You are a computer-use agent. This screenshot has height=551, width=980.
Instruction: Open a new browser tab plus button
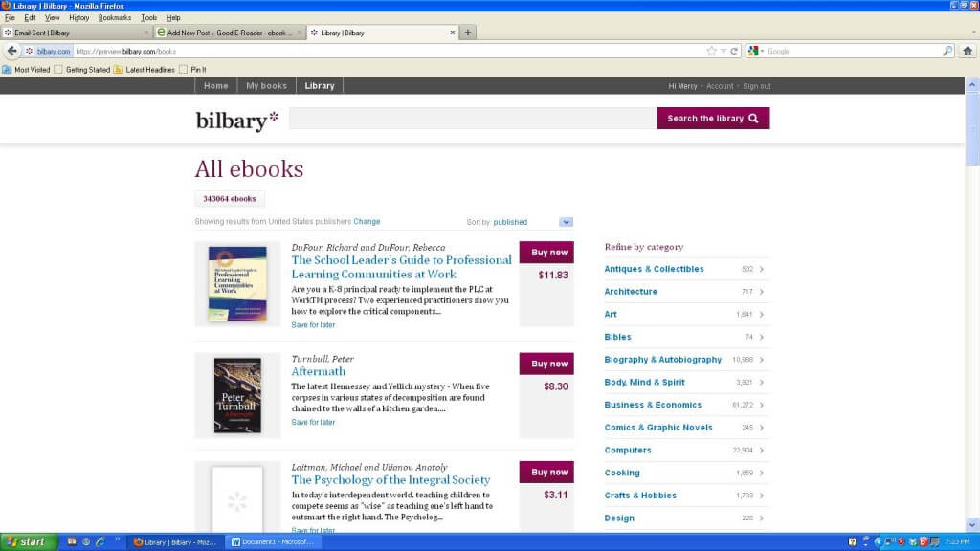467,33
